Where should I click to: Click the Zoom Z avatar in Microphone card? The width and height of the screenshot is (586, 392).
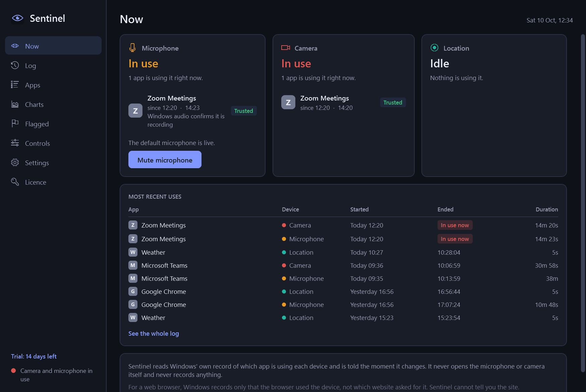point(135,111)
